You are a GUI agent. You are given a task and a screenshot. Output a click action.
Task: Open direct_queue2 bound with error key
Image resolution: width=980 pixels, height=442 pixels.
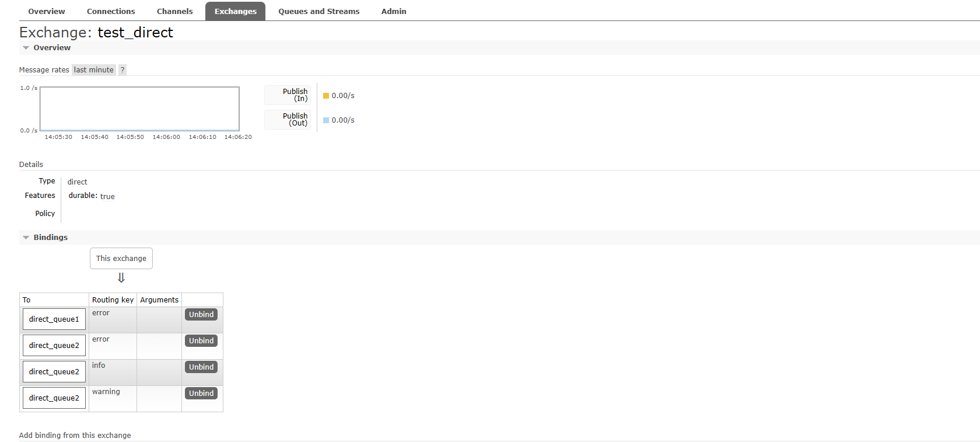54,346
